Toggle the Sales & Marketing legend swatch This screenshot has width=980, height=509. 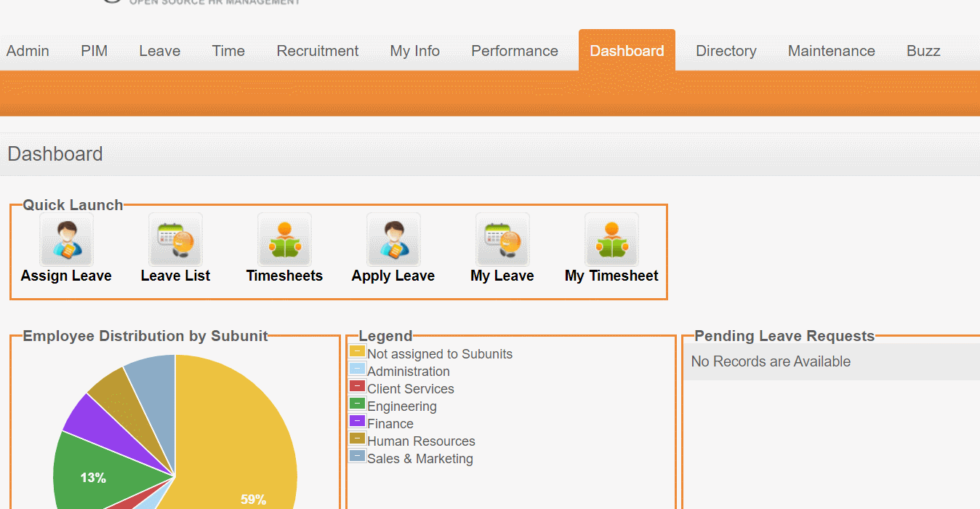coord(357,456)
